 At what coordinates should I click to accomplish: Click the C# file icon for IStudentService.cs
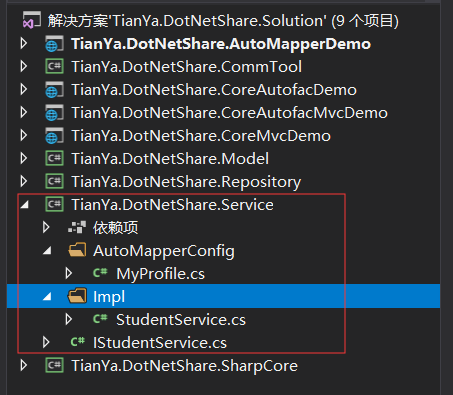pos(77,342)
